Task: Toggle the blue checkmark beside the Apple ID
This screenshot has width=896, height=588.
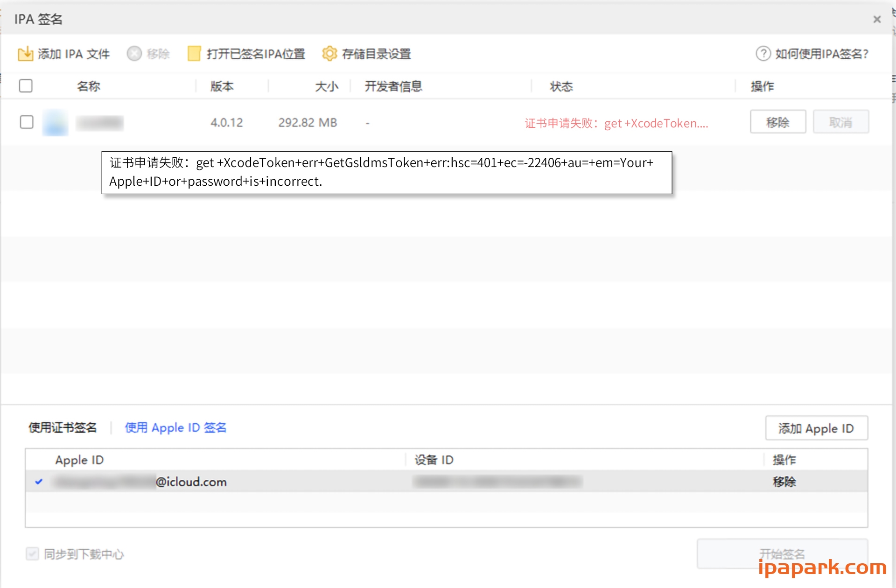Action: (39, 482)
